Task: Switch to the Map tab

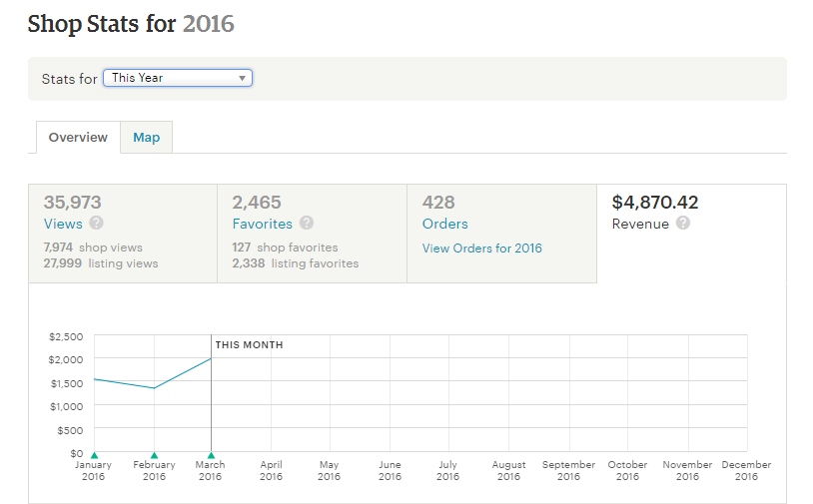Action: [147, 138]
